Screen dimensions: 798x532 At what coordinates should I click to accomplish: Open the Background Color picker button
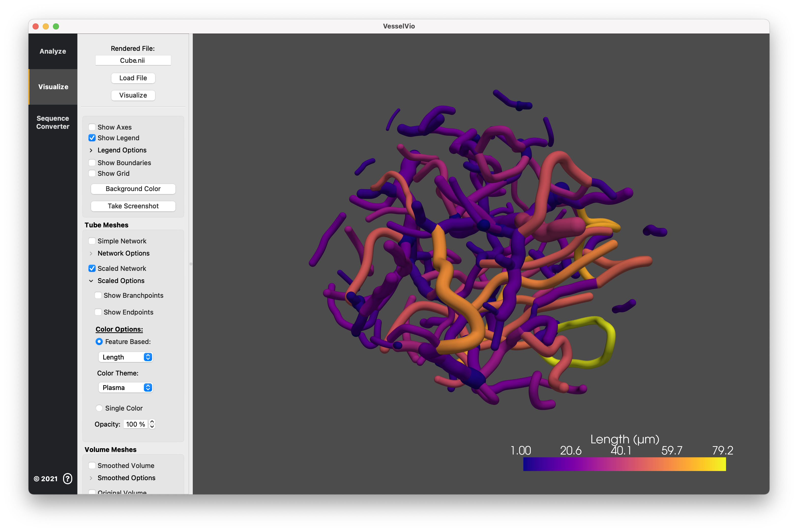click(x=133, y=189)
